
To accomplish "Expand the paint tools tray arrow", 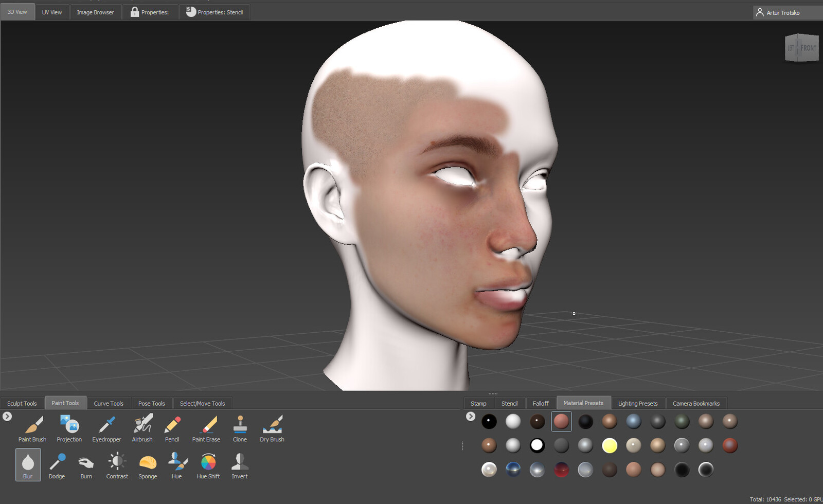I will (7, 417).
